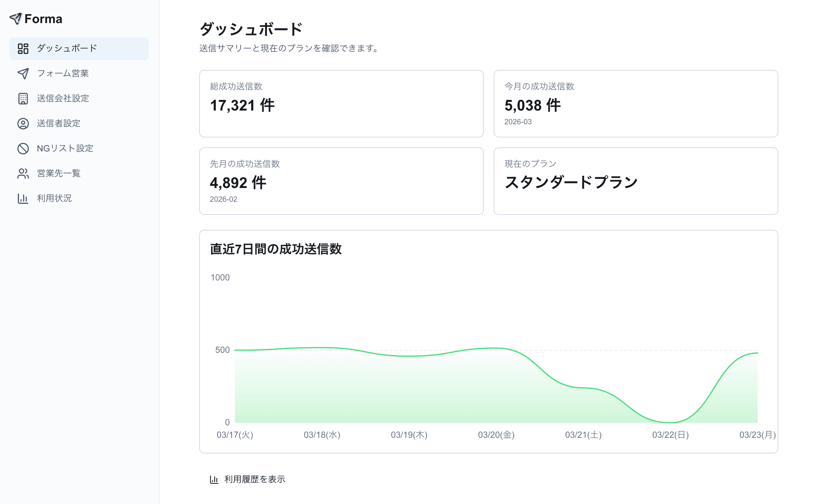Click the NGリスト設定 prohibition icon
This screenshot has width=817, height=504.
[23, 149]
